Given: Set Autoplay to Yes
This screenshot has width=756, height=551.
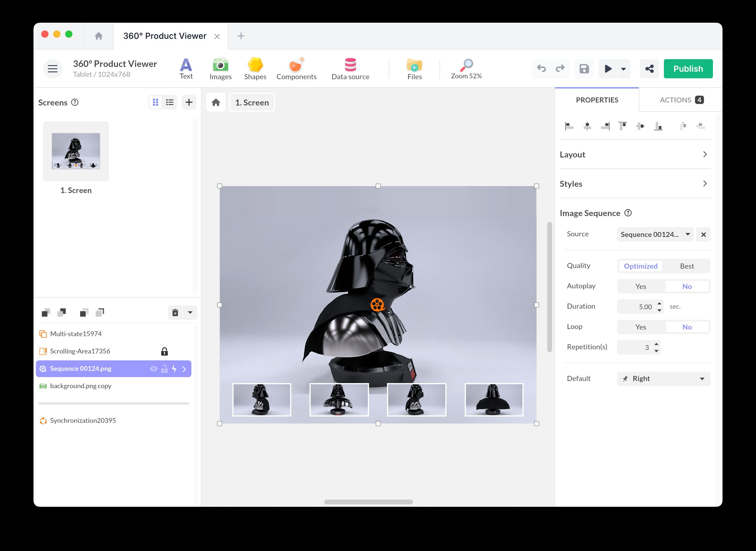Looking at the screenshot, I should coord(640,286).
